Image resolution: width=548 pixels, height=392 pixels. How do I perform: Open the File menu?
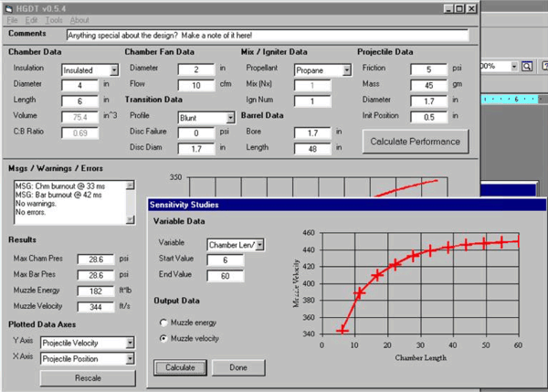coord(12,20)
